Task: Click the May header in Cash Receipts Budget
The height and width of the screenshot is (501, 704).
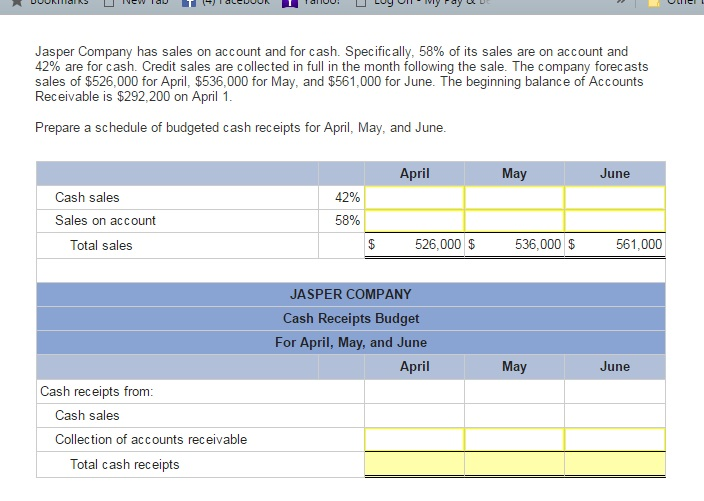Action: click(515, 367)
